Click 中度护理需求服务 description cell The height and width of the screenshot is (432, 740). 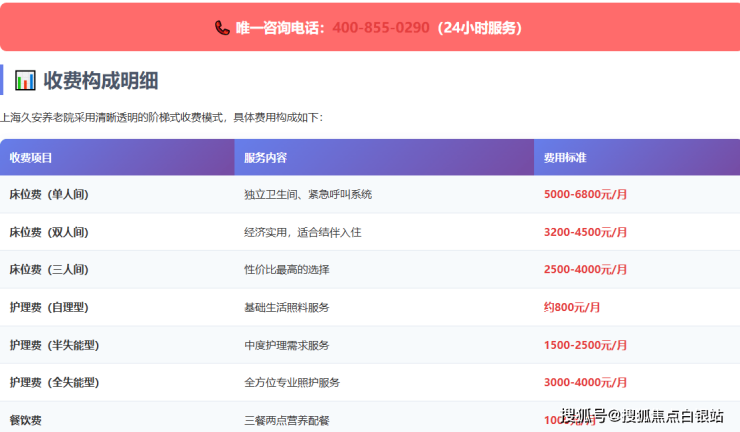point(286,345)
